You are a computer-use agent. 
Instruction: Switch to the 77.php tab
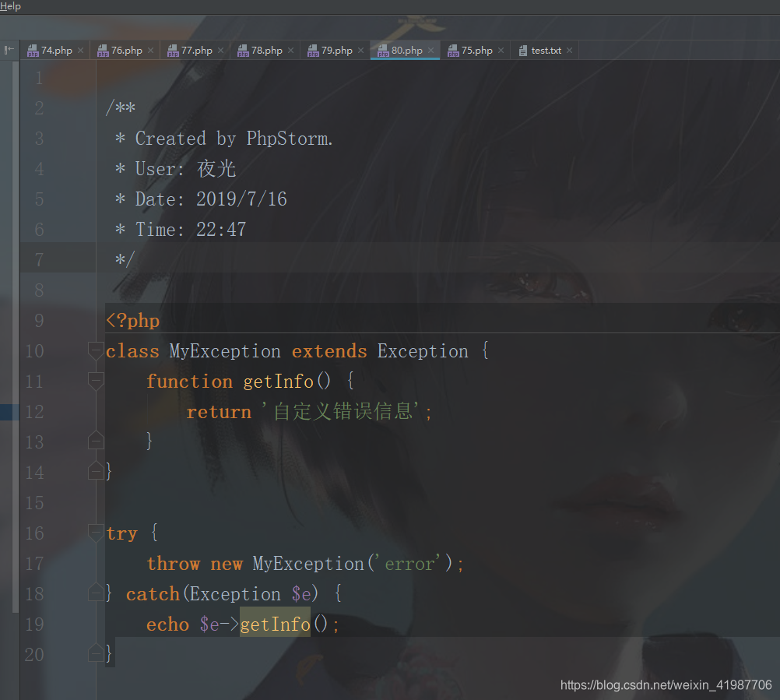click(195, 51)
